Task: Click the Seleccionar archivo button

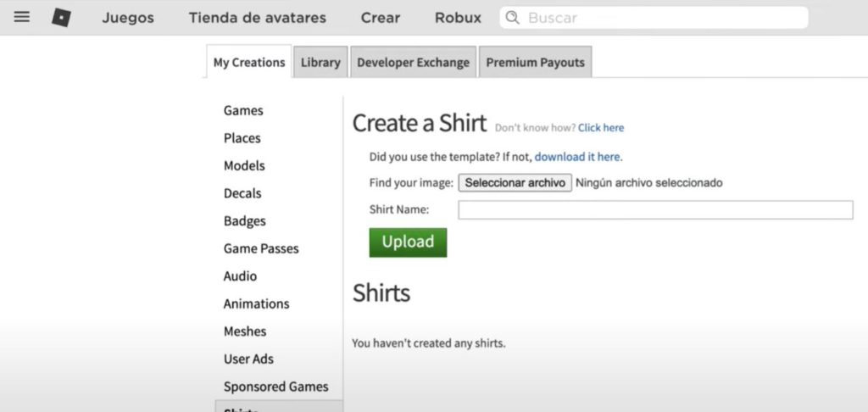Action: click(x=515, y=183)
